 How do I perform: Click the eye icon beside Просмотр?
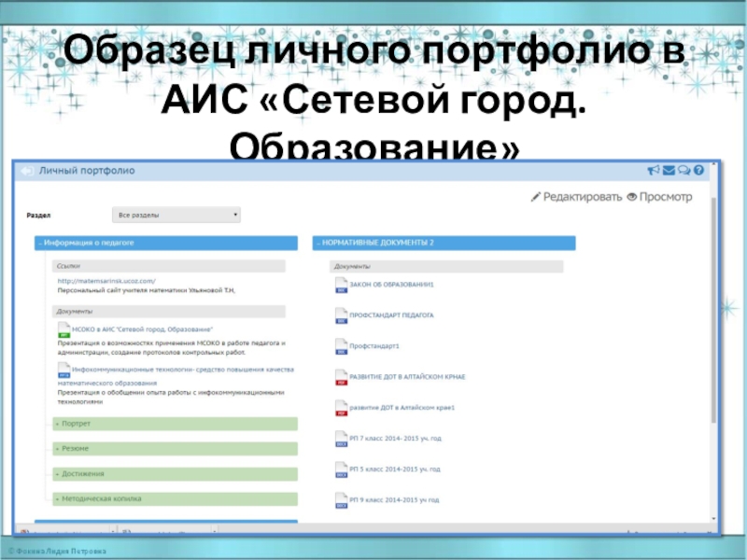pos(632,197)
